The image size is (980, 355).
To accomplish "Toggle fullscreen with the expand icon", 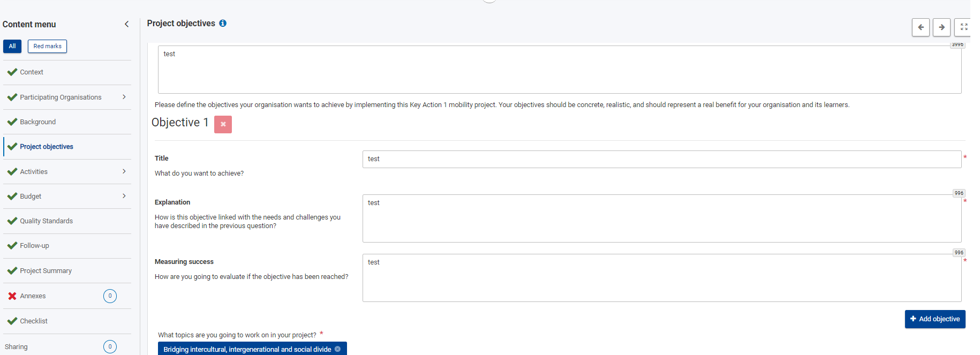I will (x=963, y=27).
